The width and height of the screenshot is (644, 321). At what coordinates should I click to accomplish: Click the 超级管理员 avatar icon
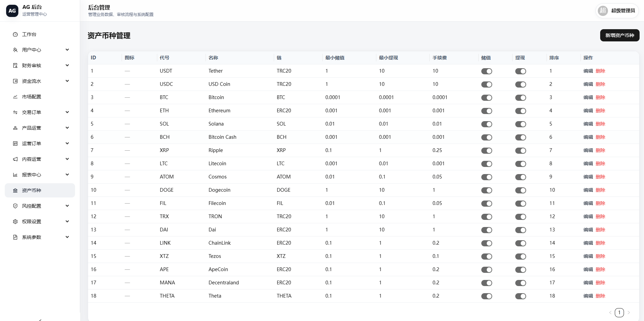[603, 11]
